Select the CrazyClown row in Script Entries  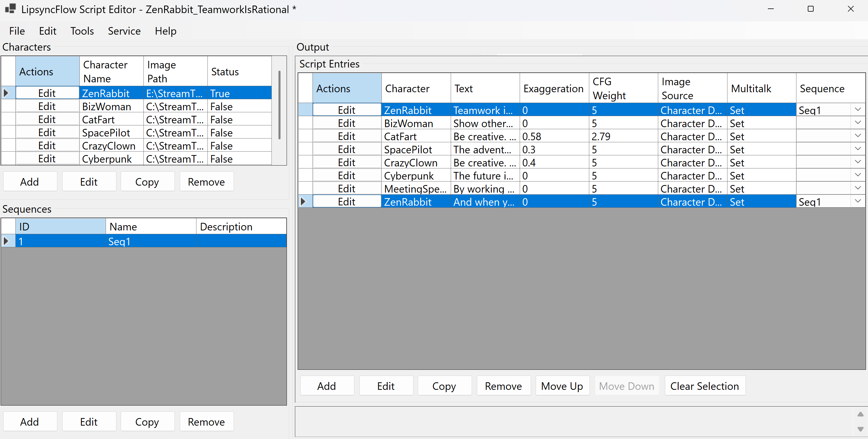click(x=411, y=162)
